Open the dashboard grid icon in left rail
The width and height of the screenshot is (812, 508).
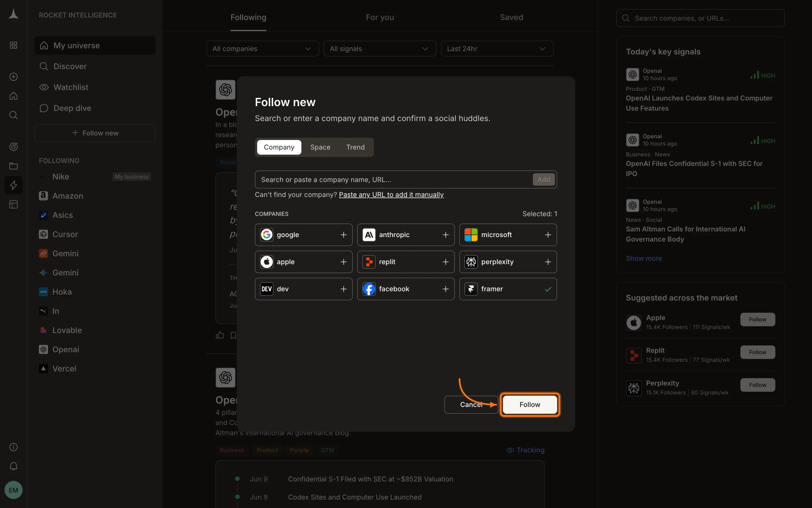(x=14, y=45)
